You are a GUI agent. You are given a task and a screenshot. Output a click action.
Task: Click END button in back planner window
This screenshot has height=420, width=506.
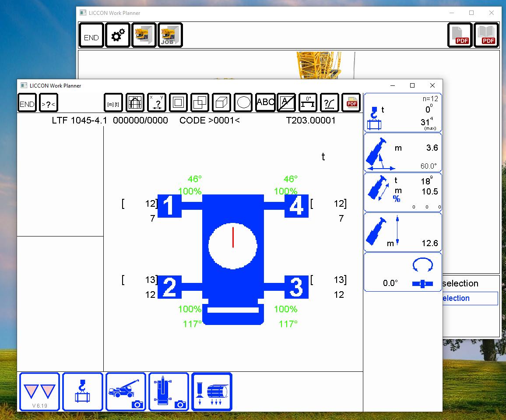91,35
